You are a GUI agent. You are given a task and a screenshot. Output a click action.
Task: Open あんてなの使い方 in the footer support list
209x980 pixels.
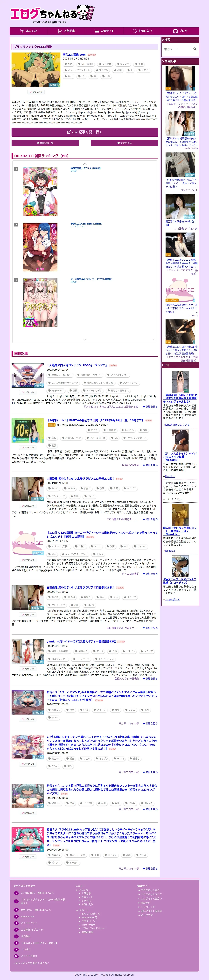[91, 914]
